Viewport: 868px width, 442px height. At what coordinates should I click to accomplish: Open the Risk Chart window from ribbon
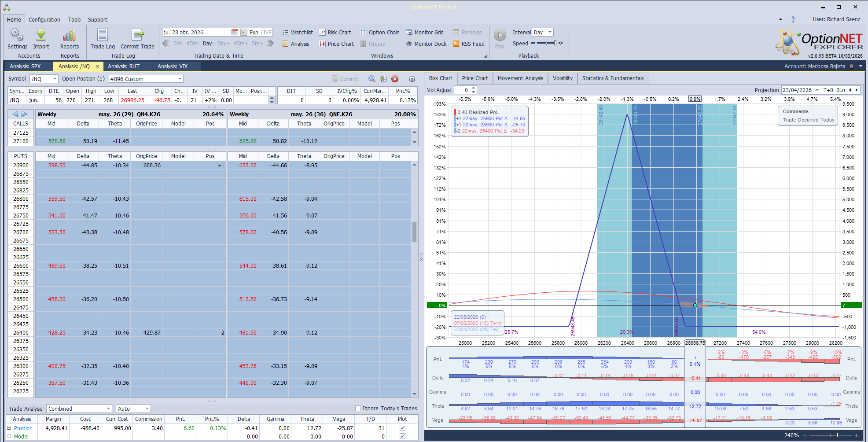[x=335, y=32]
